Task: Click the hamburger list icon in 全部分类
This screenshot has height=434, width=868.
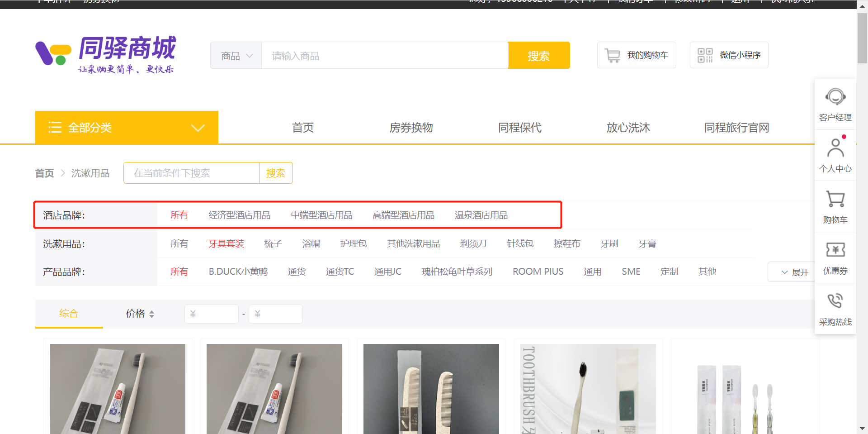Action: pyautogui.click(x=55, y=128)
